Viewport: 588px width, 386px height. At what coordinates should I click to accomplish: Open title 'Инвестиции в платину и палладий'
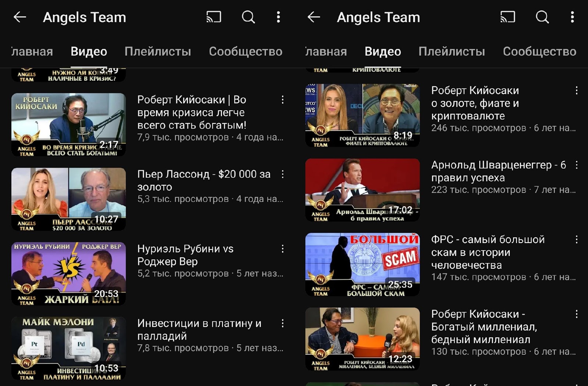[x=199, y=329]
